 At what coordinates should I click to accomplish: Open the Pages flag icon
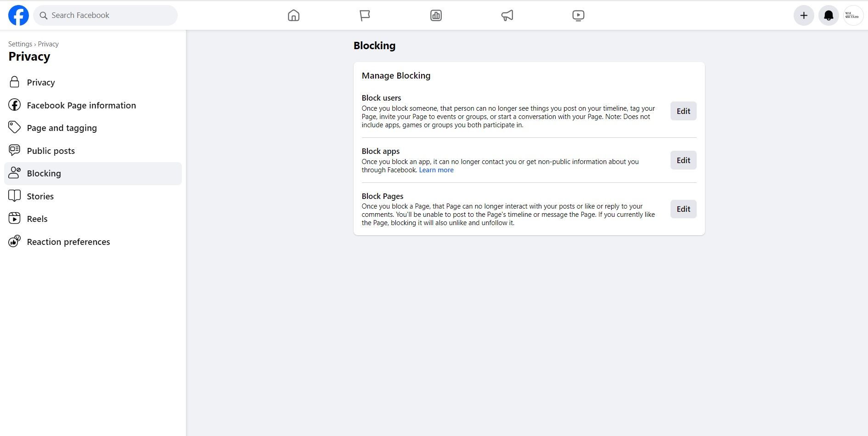[x=364, y=15]
